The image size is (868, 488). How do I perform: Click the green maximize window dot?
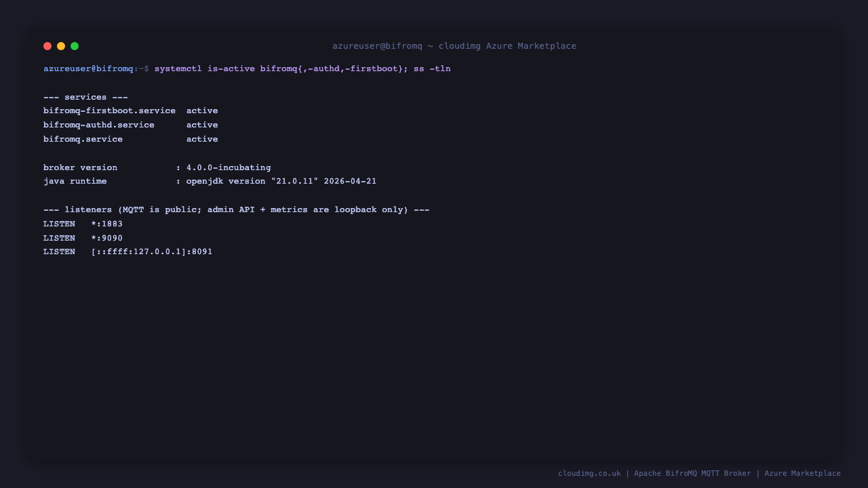click(x=75, y=46)
